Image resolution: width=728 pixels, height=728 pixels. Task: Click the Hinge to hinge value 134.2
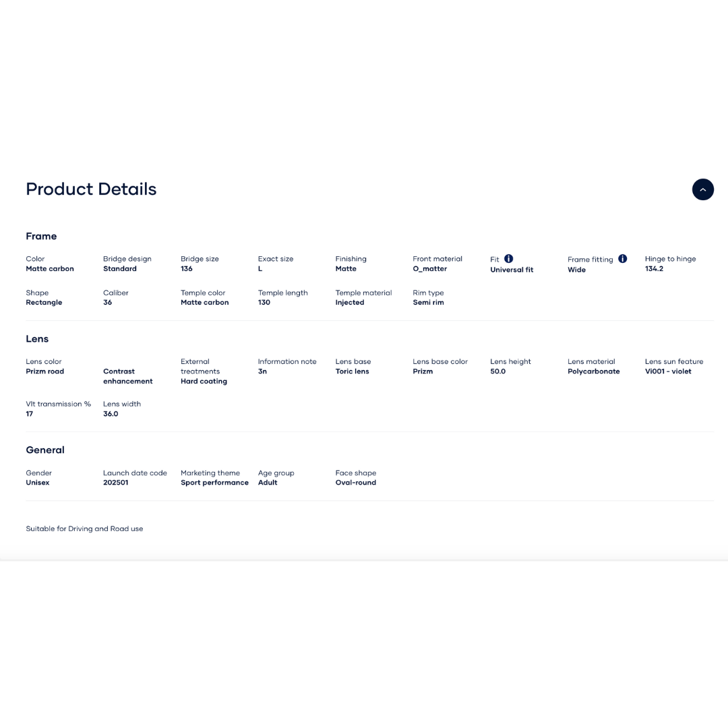[654, 269]
